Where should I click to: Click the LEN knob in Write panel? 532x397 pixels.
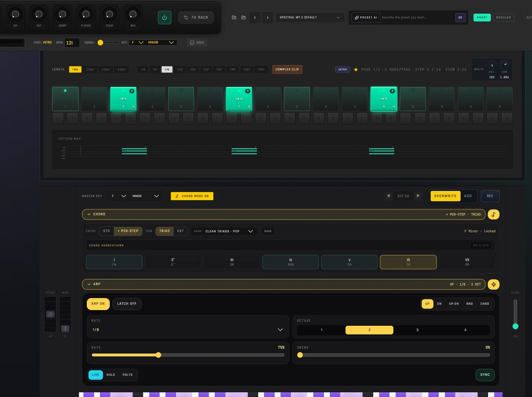tap(505, 64)
